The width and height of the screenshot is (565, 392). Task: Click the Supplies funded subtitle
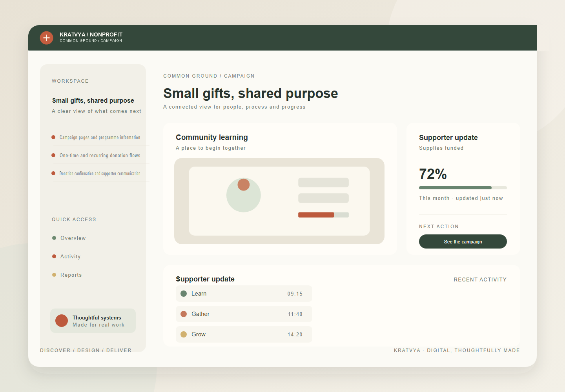tap(441, 148)
